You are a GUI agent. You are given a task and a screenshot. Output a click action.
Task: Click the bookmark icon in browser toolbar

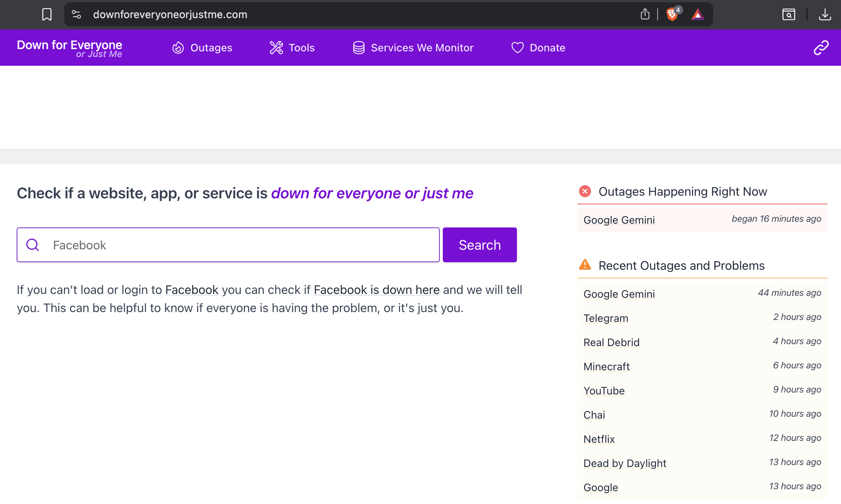pyautogui.click(x=47, y=14)
